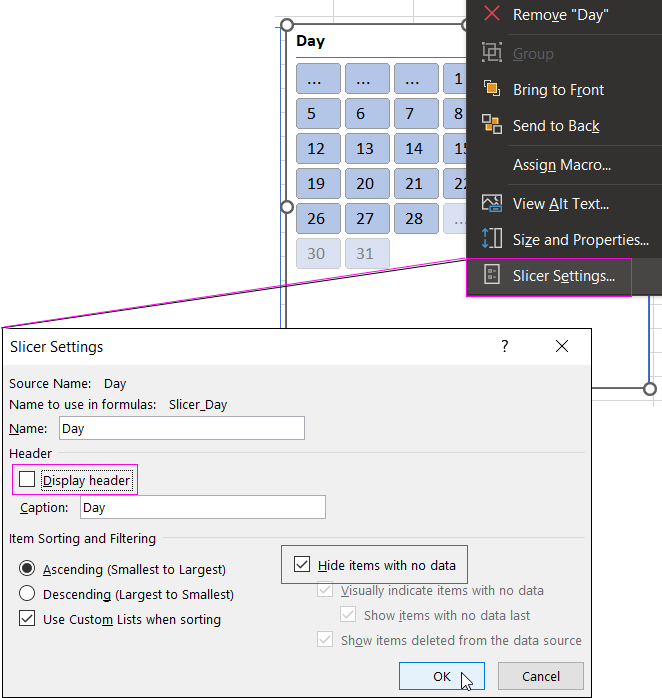The image size is (662, 698).
Task: Click the View Alt Text icon
Action: click(x=491, y=203)
